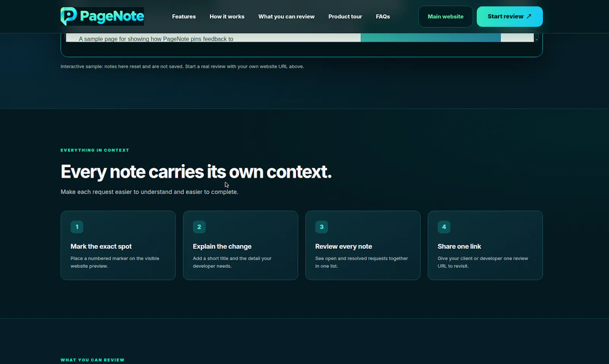
Task: Click 'See open and resolved requests' description
Action: point(361,262)
